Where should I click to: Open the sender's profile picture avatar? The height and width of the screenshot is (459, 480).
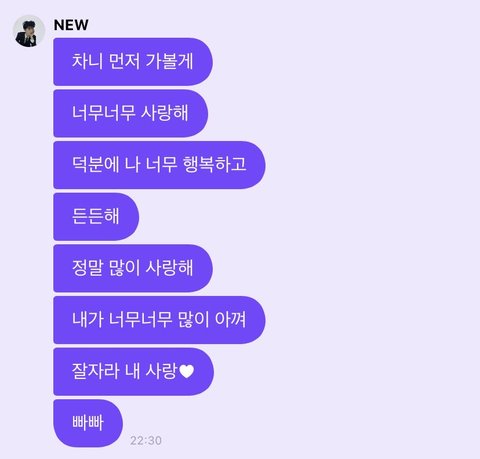pyautogui.click(x=29, y=31)
